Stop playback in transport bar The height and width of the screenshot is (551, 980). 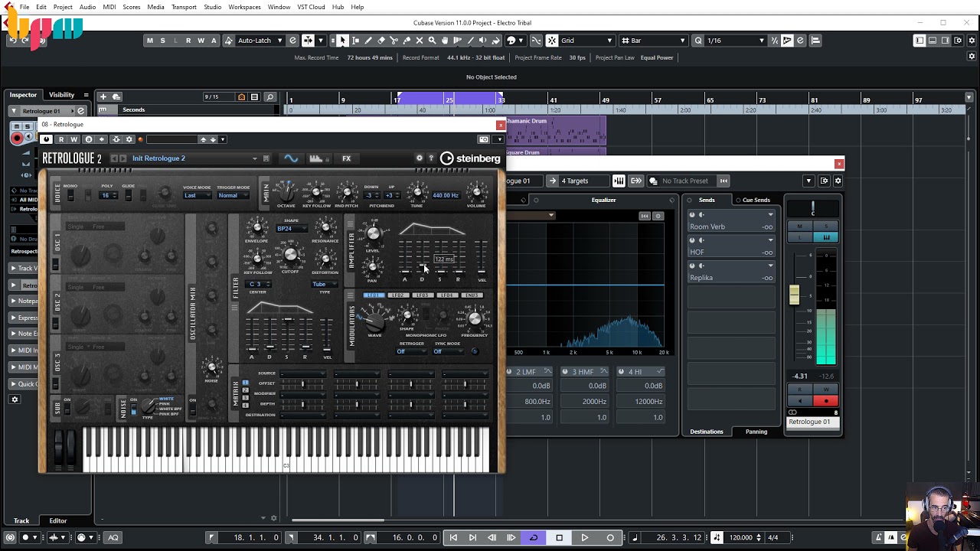click(559, 537)
